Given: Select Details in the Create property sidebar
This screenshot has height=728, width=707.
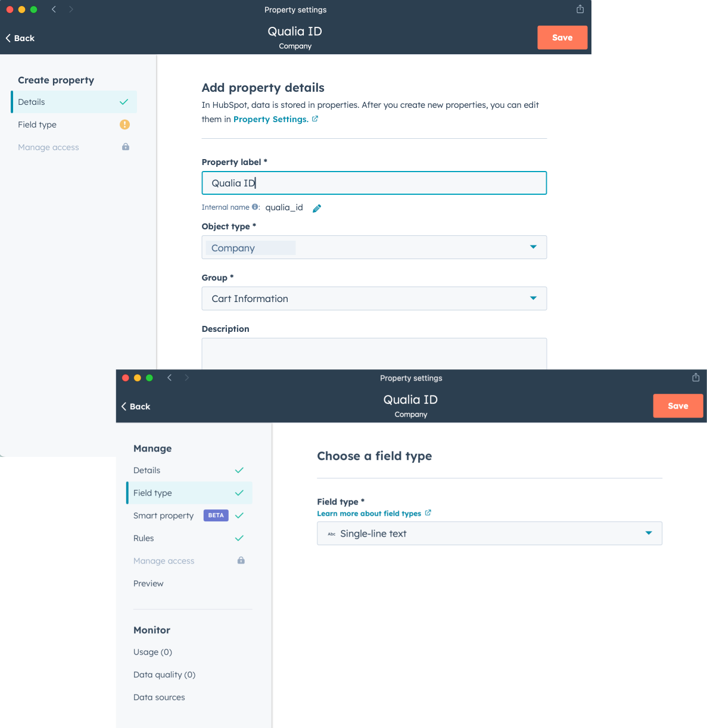Looking at the screenshot, I should [x=74, y=102].
